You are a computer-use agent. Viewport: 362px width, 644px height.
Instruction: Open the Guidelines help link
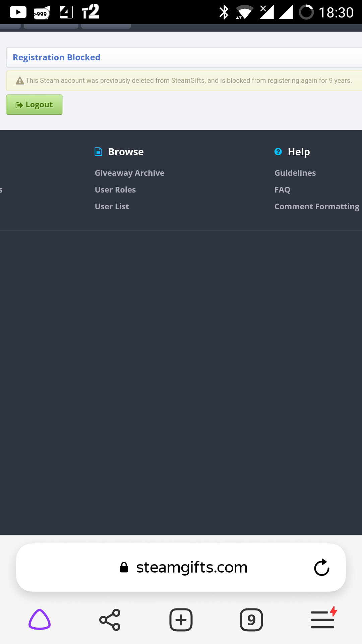295,173
